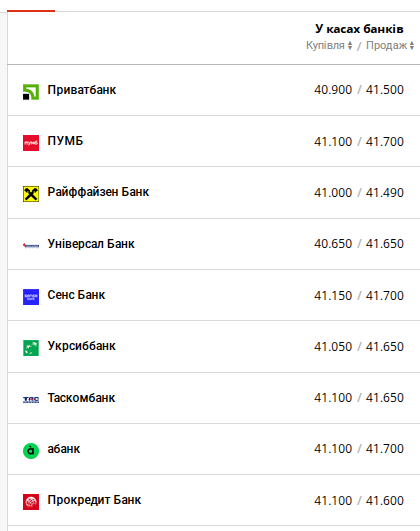Open the ПУМБ bank link
The image size is (420, 531).
[x=65, y=141]
